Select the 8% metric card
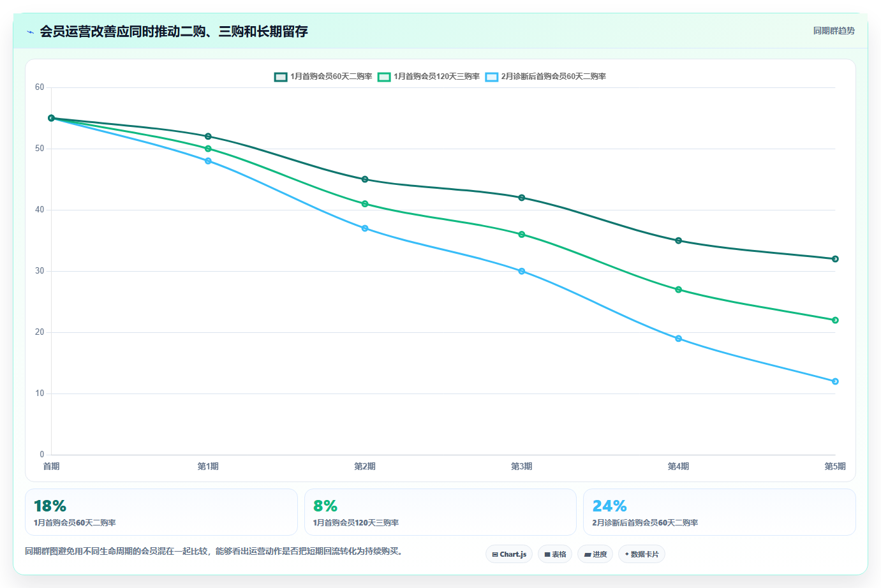The width and height of the screenshot is (881, 588). point(440,512)
